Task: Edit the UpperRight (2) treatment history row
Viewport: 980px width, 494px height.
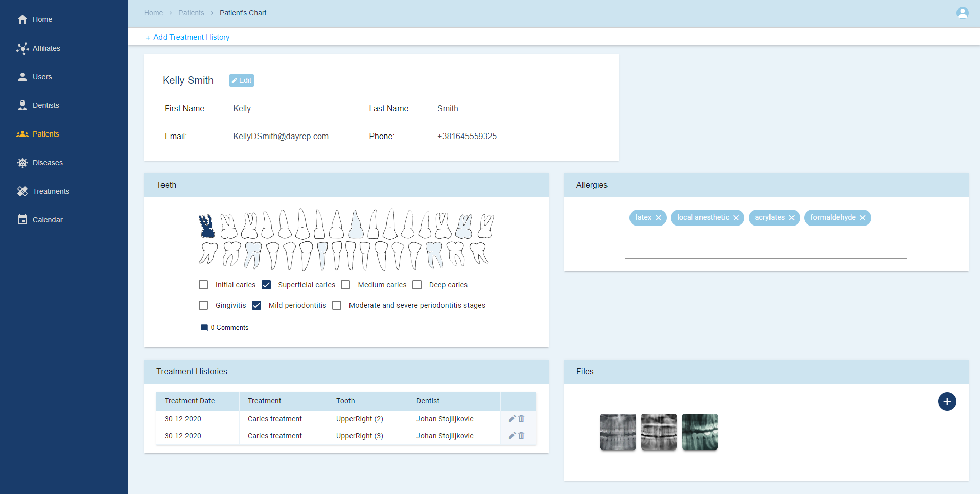Action: (x=512, y=419)
